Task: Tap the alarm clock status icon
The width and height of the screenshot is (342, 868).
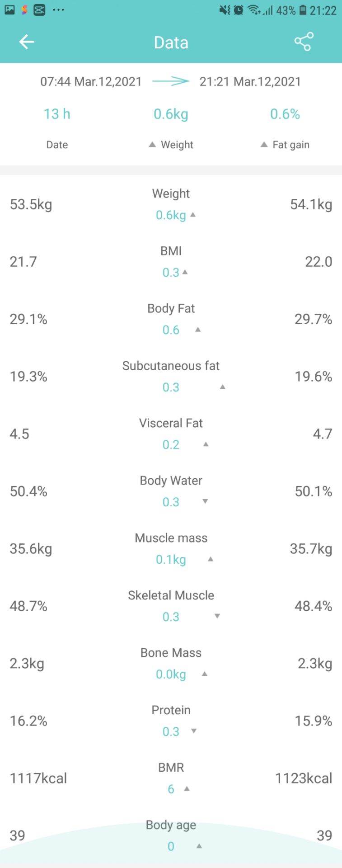Action: (x=239, y=10)
